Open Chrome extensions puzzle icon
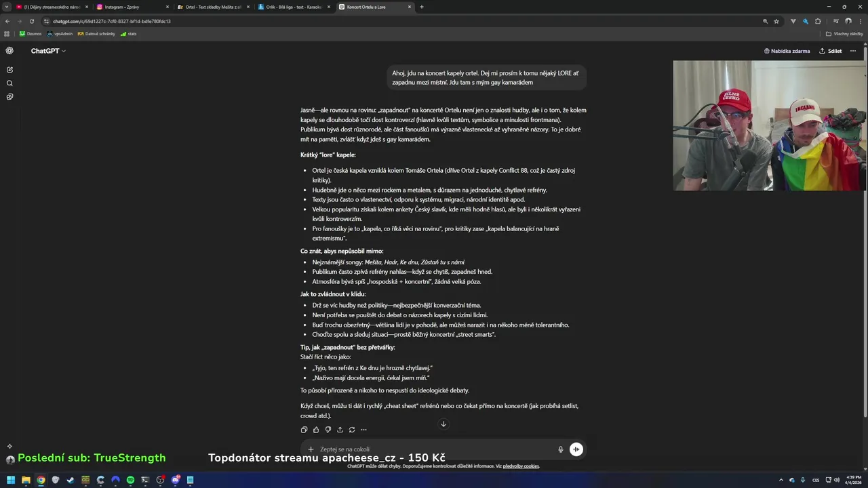This screenshot has height=488, width=868. pos(818,21)
